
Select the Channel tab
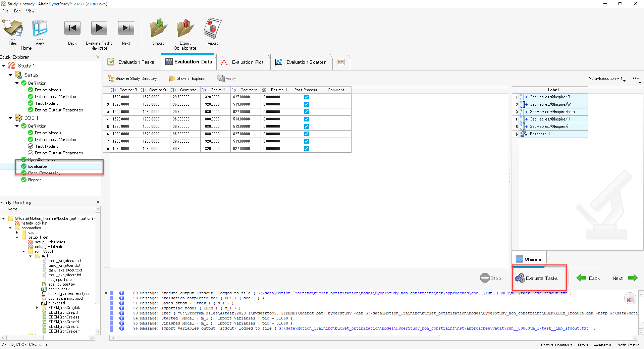[x=529, y=259]
